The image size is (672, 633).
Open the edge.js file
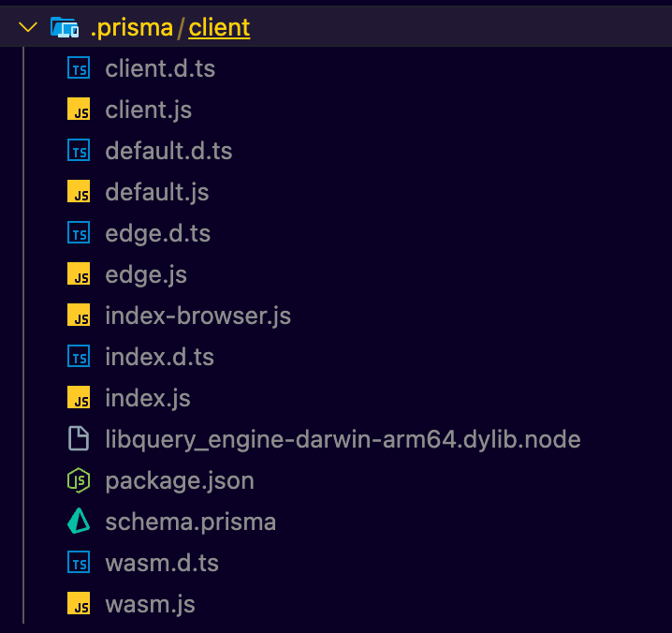tap(146, 275)
